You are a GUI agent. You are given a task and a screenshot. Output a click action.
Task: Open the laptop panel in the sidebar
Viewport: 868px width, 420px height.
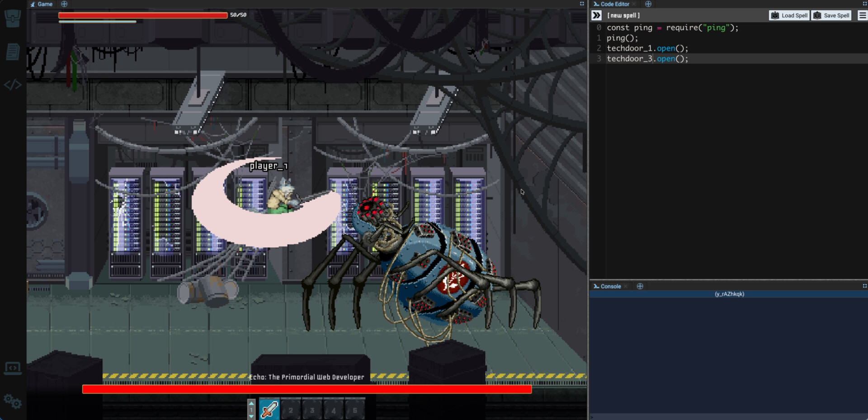coord(13,368)
